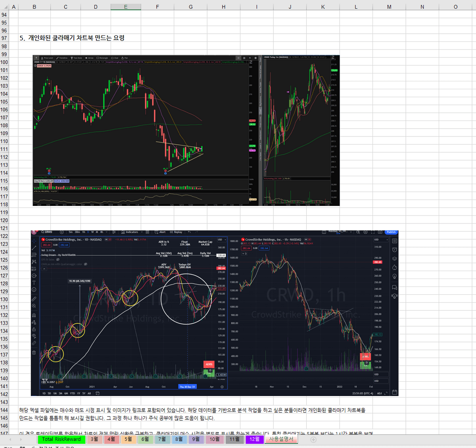Toggle the eye icon beside EPS & Sales
476x448 pixels.
(58, 260)
